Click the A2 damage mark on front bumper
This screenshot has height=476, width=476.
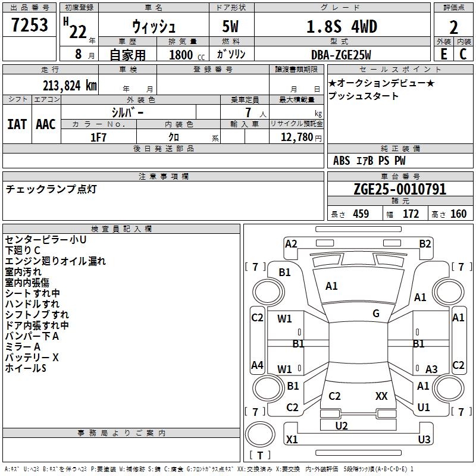[x=291, y=243]
